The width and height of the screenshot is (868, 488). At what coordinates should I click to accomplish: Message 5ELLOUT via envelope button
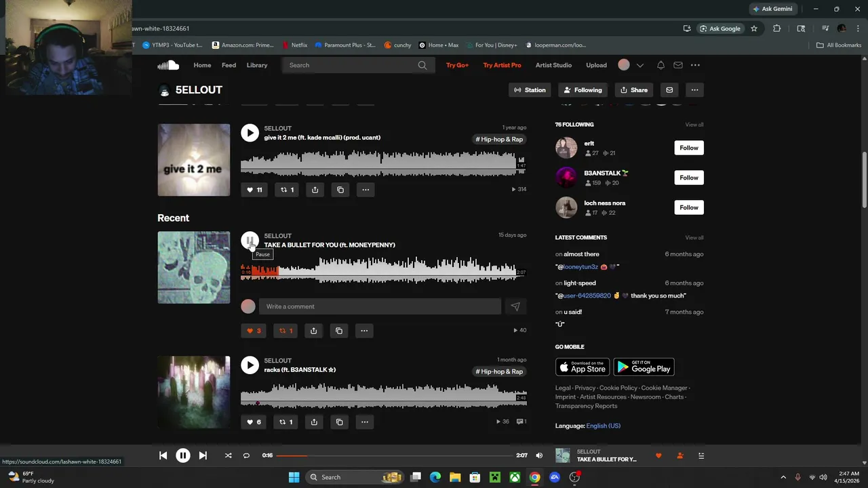(x=669, y=90)
